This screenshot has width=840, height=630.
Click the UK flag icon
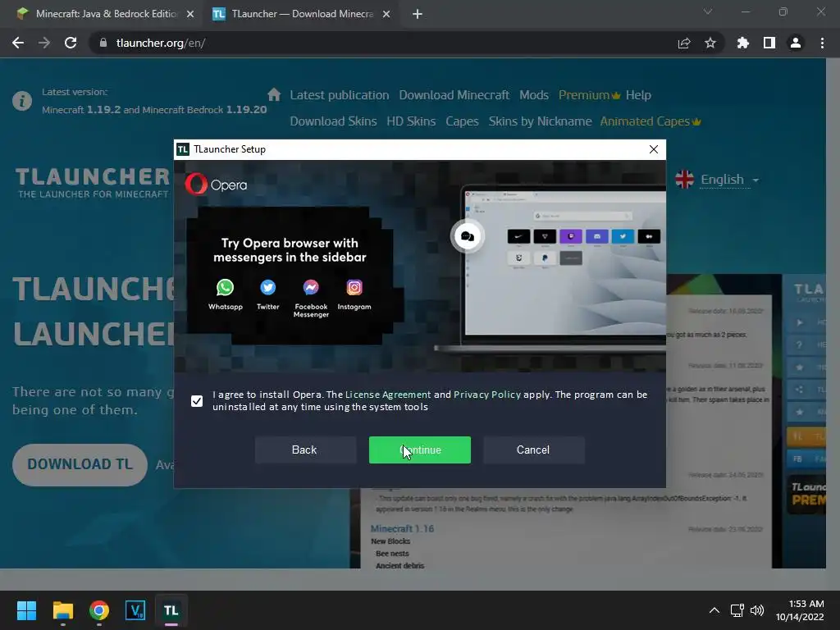click(x=685, y=180)
